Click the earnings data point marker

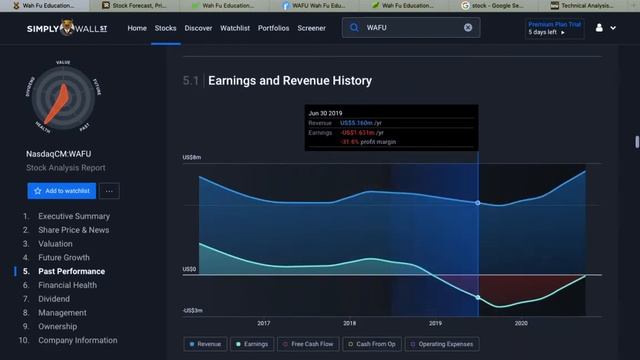(478, 298)
